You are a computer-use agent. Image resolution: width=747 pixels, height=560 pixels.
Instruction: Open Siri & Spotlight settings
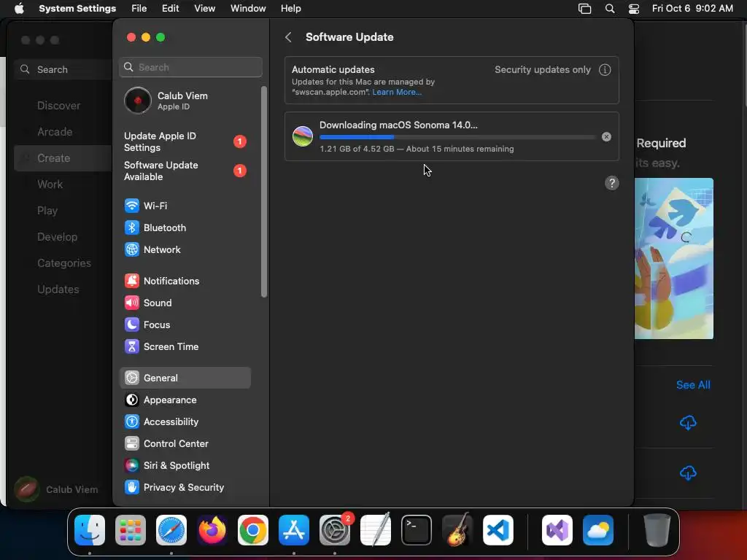[185, 466]
